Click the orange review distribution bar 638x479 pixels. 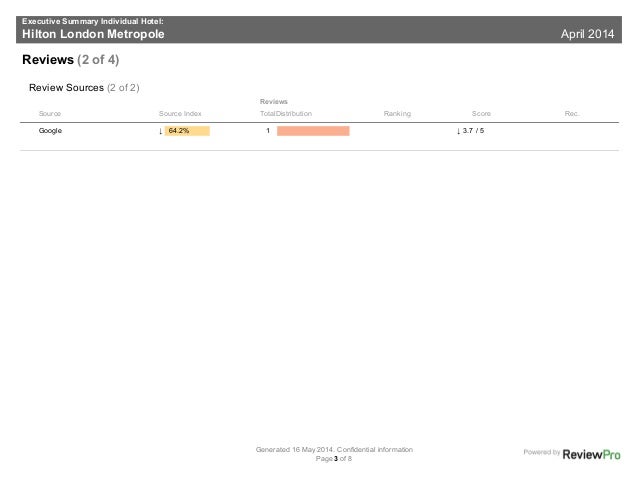coord(313,131)
